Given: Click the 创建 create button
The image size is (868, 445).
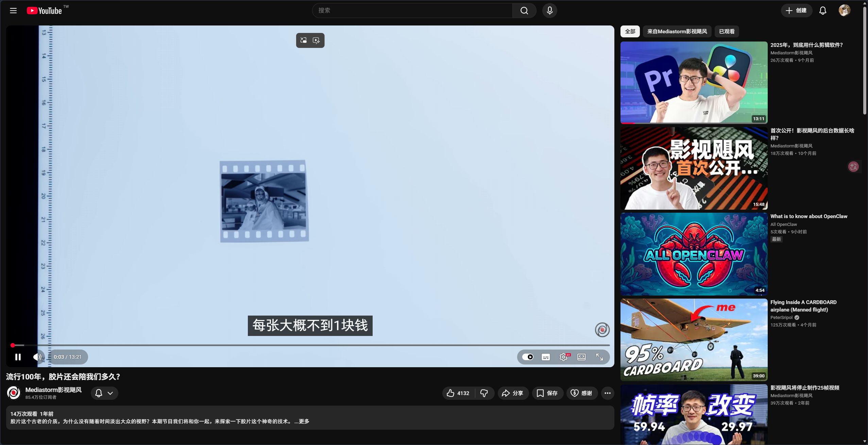Looking at the screenshot, I should [796, 11].
